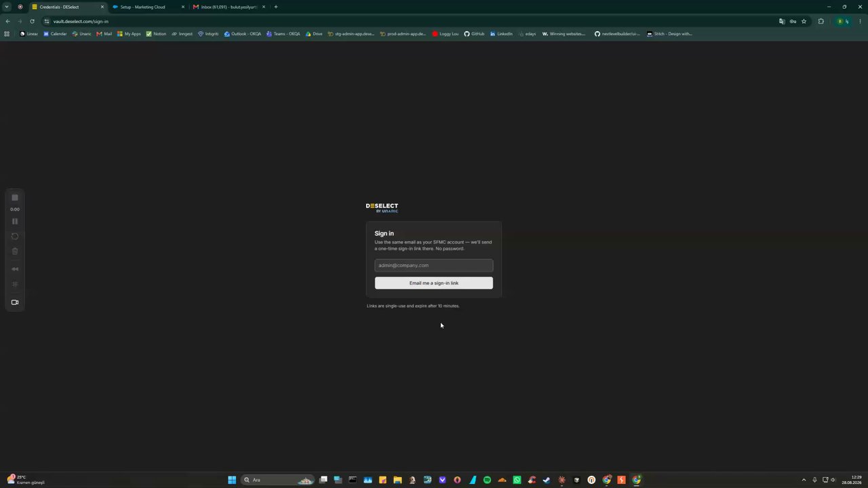The height and width of the screenshot is (488, 868).
Task: Open the weather widget showing 25°C
Action: 26,480
